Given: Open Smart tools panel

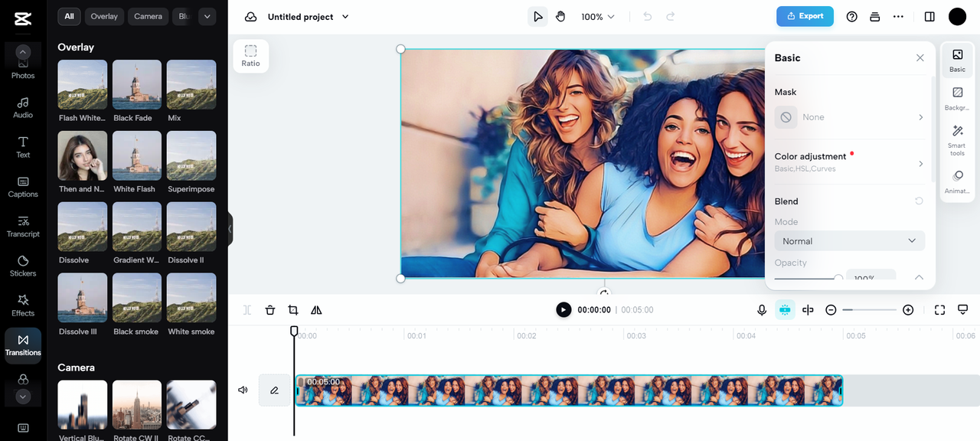Looking at the screenshot, I should pyautogui.click(x=957, y=140).
